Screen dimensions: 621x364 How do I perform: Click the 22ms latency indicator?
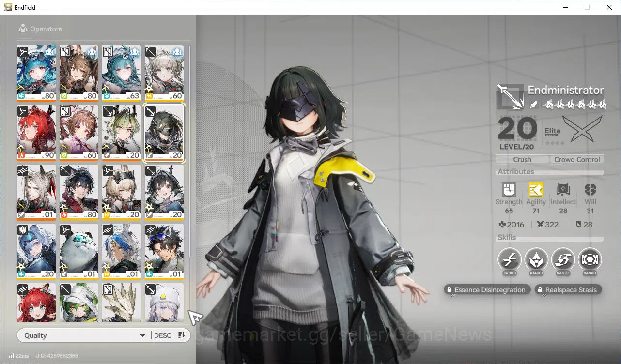pos(19,356)
